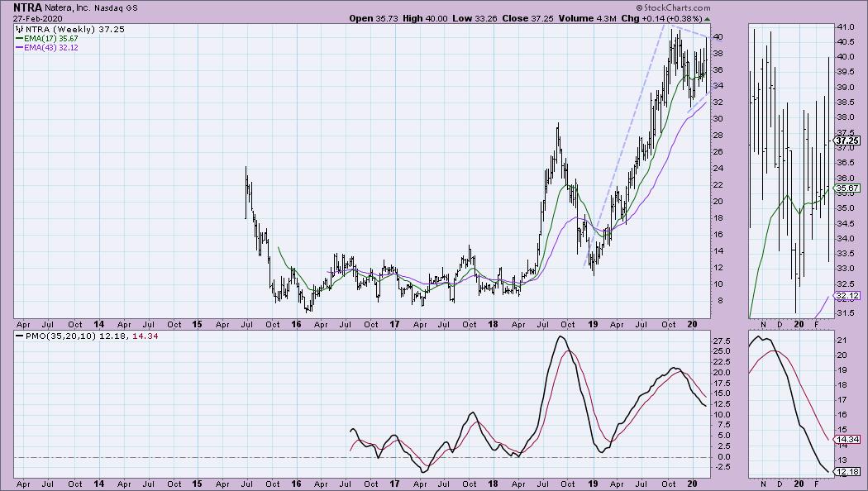Select the EMA(43) 32.12 legend text
This screenshot has width=868, height=491.
tap(51, 48)
